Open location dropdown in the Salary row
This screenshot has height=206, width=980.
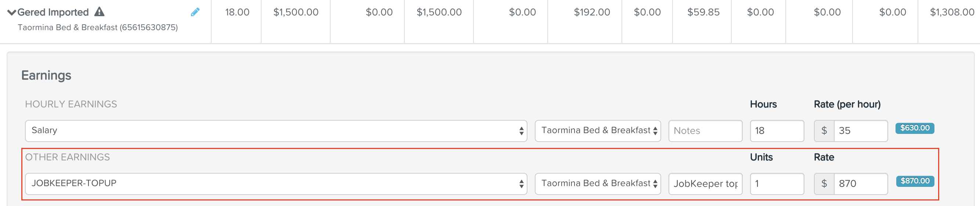pyautogui.click(x=598, y=131)
